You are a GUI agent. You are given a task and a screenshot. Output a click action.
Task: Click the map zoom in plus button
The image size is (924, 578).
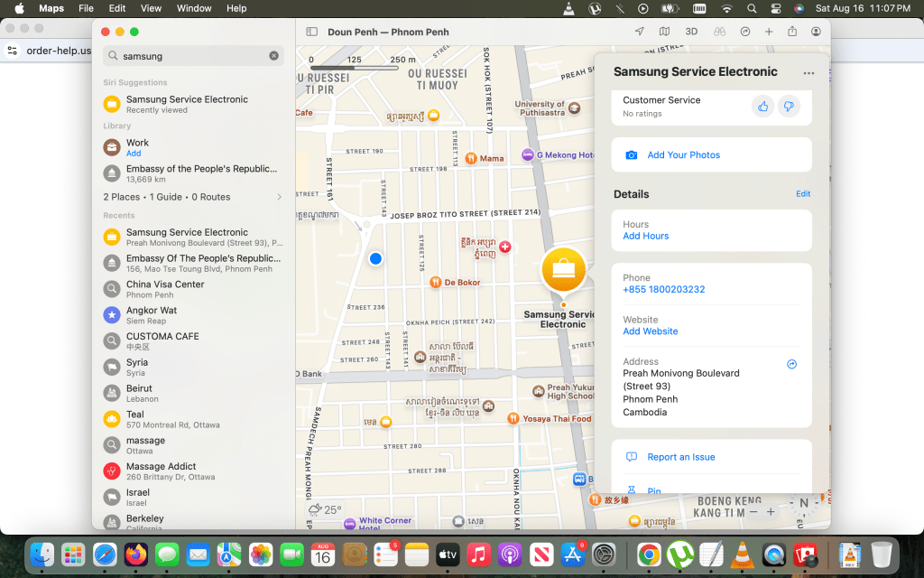(x=771, y=512)
